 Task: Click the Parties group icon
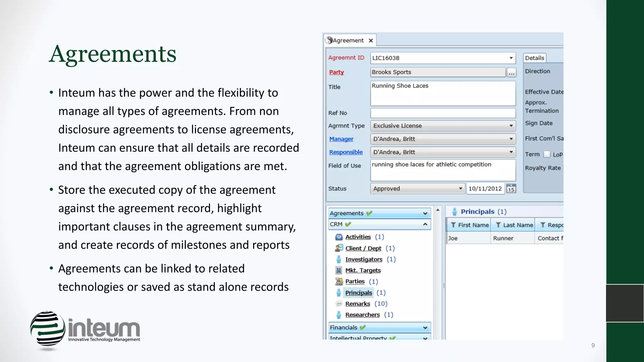click(x=339, y=281)
